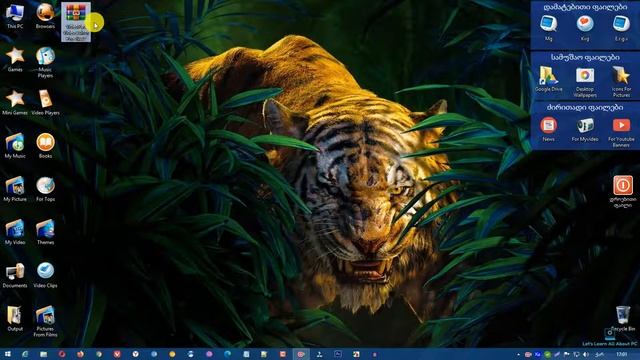Open the News icon in fence
This screenshot has height=360, width=640.
click(x=549, y=129)
